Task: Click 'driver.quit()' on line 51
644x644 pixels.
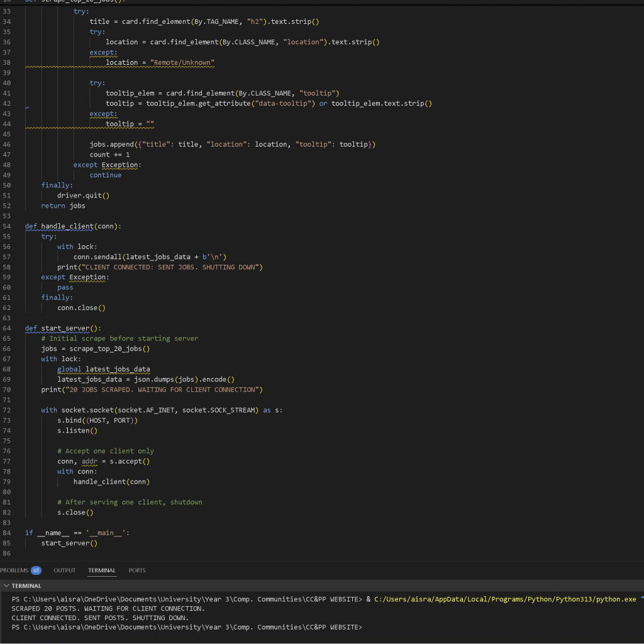Action: [84, 196]
